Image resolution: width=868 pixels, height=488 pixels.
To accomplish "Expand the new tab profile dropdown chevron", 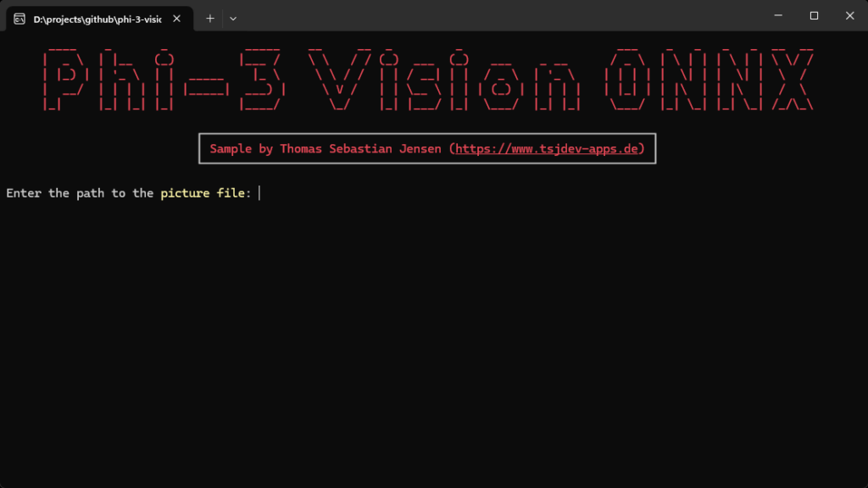I will (233, 18).
